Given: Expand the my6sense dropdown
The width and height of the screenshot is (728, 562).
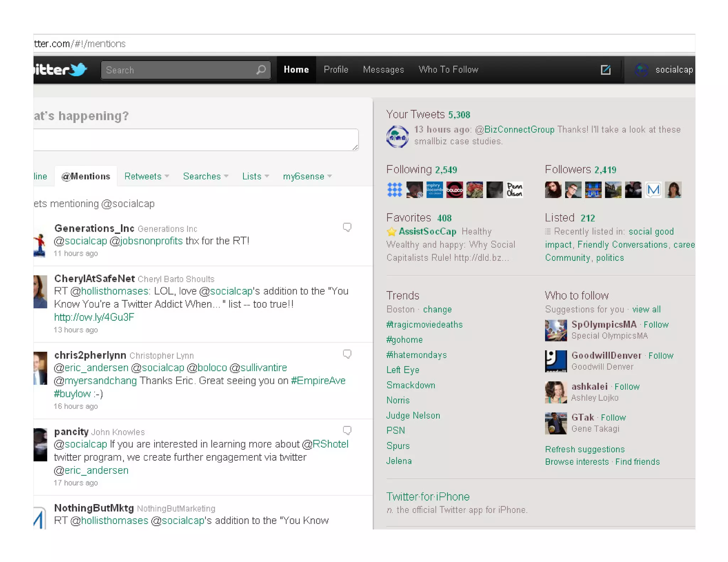Looking at the screenshot, I should pos(307,176).
